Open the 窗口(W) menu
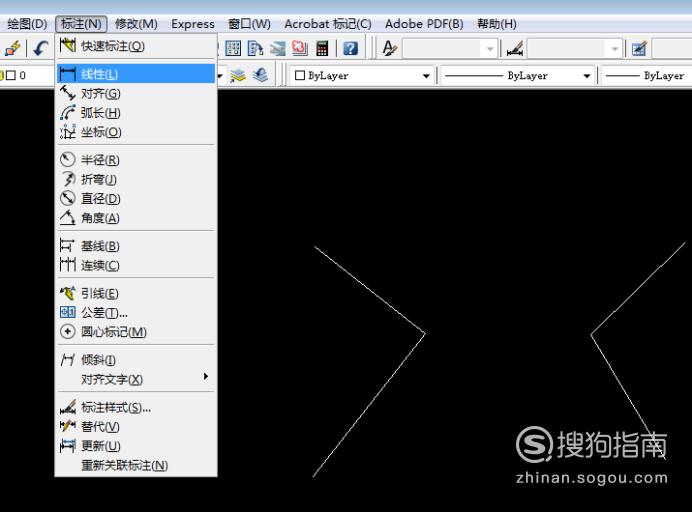692x512 pixels. coord(249,24)
